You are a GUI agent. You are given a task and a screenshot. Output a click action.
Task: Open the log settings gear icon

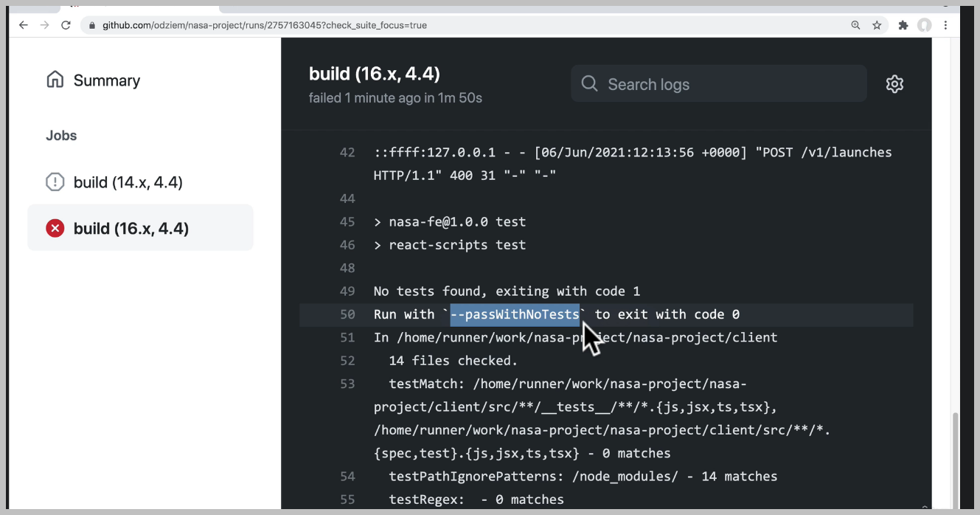pos(894,84)
